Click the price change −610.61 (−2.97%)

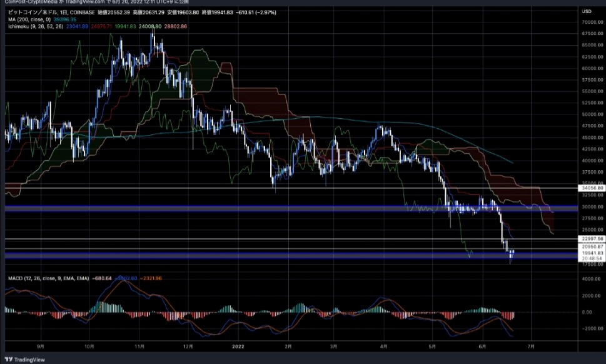point(256,13)
